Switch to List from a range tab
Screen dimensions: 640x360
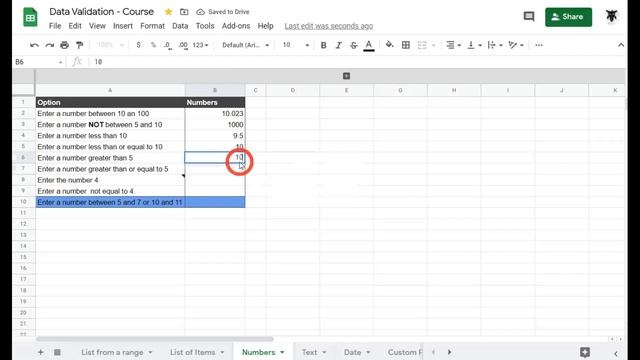click(x=112, y=352)
